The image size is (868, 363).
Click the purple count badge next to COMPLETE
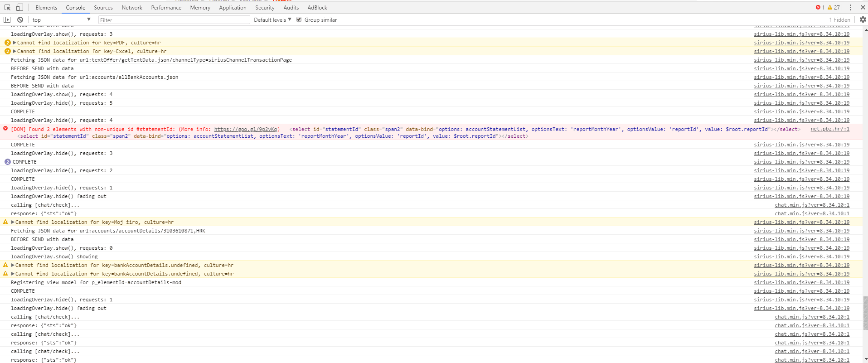[x=7, y=162]
